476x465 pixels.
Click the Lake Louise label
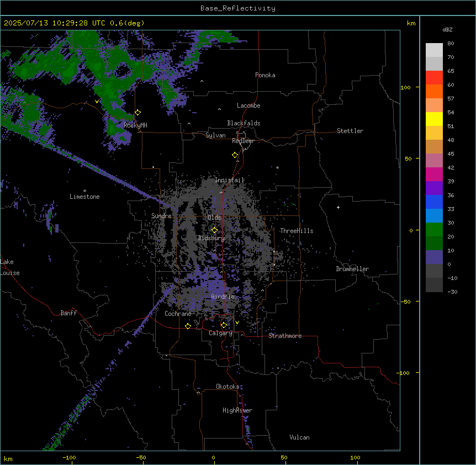pos(10,267)
